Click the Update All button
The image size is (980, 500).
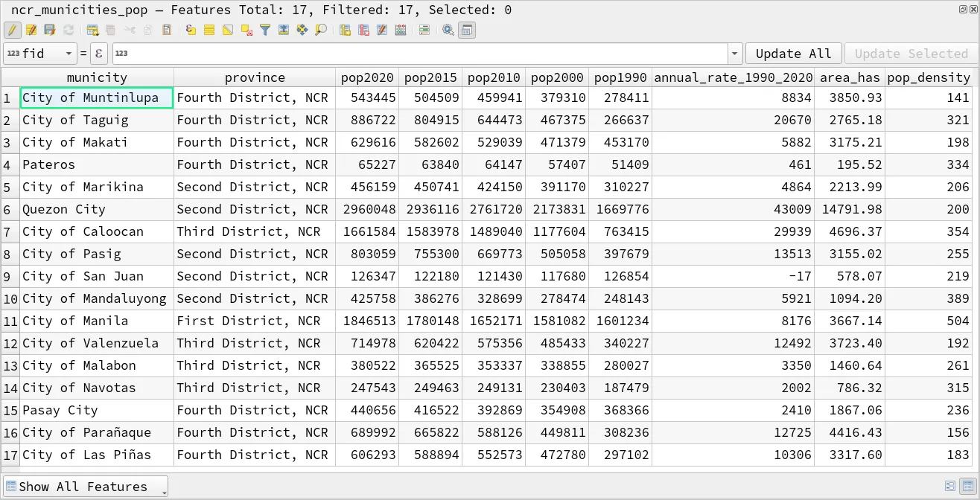point(793,54)
